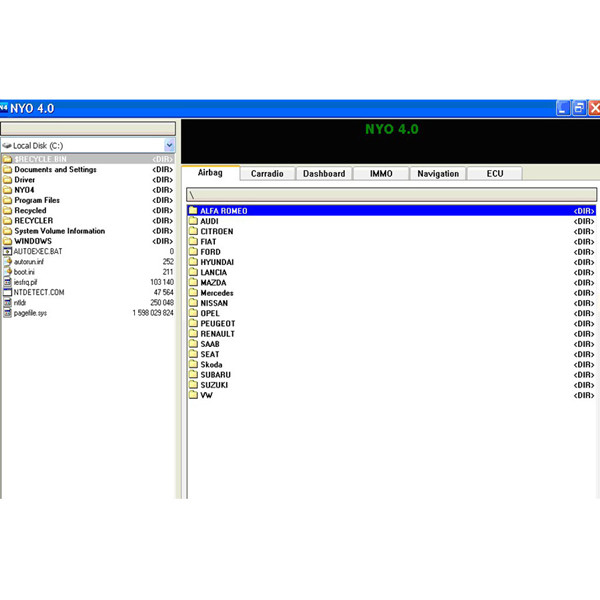Open the IMMO tab

tap(381, 174)
